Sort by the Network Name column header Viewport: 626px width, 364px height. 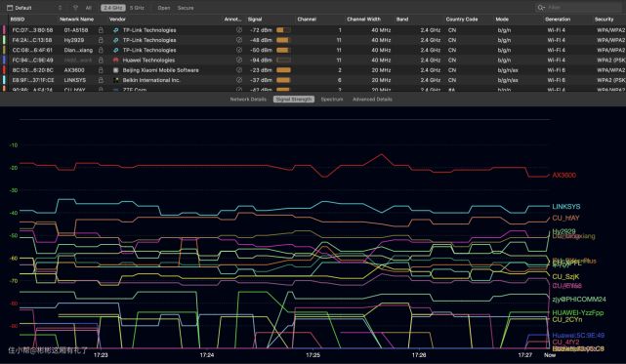(x=76, y=20)
